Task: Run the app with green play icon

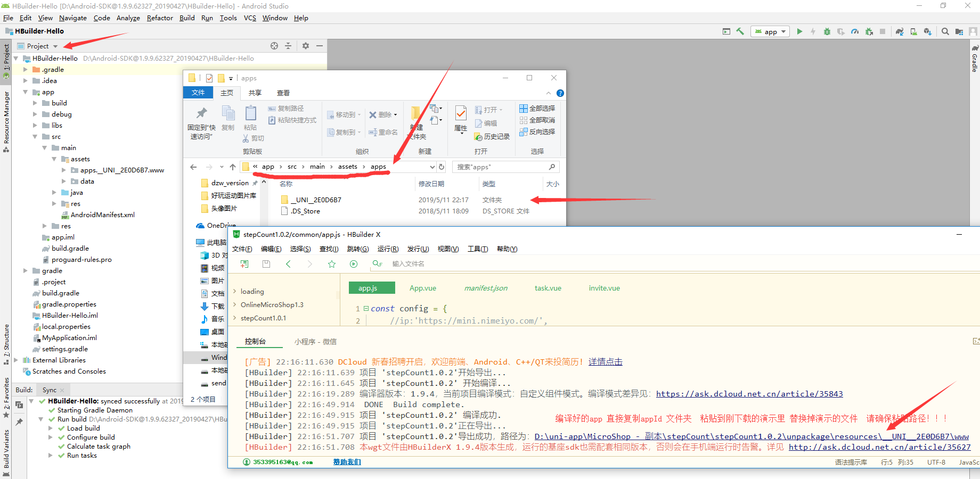Action: point(799,31)
